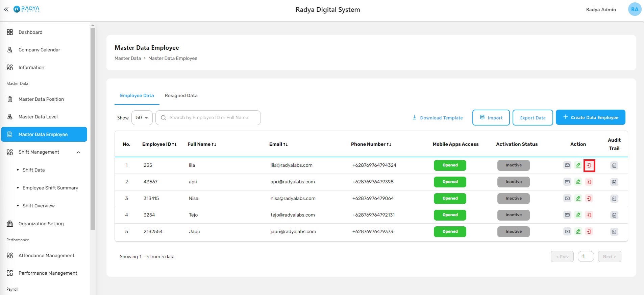This screenshot has width=644, height=295.
Task: Click the employee search input field
Action: coord(213,118)
